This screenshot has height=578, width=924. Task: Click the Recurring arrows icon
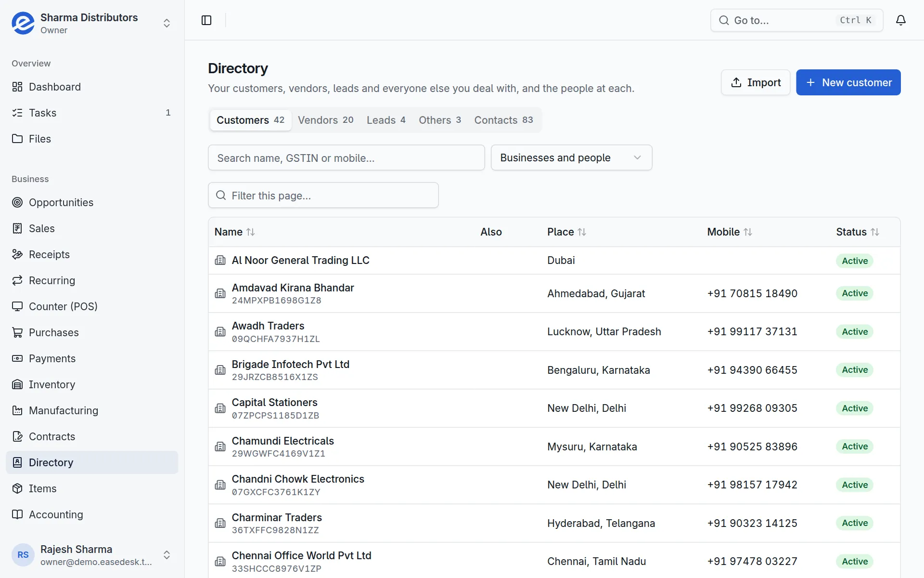click(x=17, y=280)
